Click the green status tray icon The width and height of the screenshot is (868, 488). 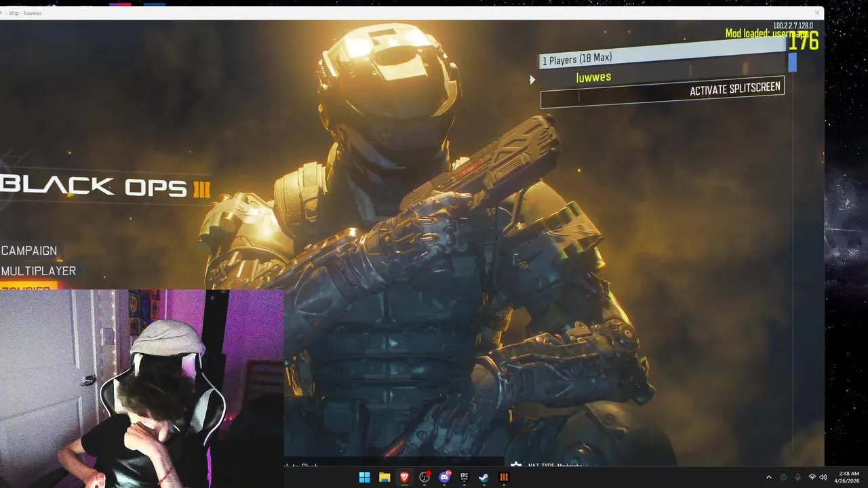pyautogui.click(x=783, y=477)
